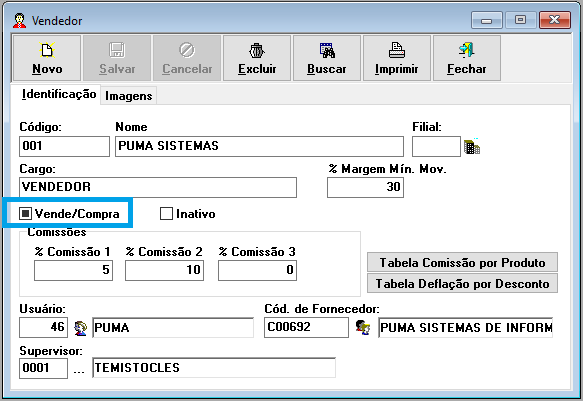Click the % Comissão 2 input
Screen dimensions: 586x402
164,270
